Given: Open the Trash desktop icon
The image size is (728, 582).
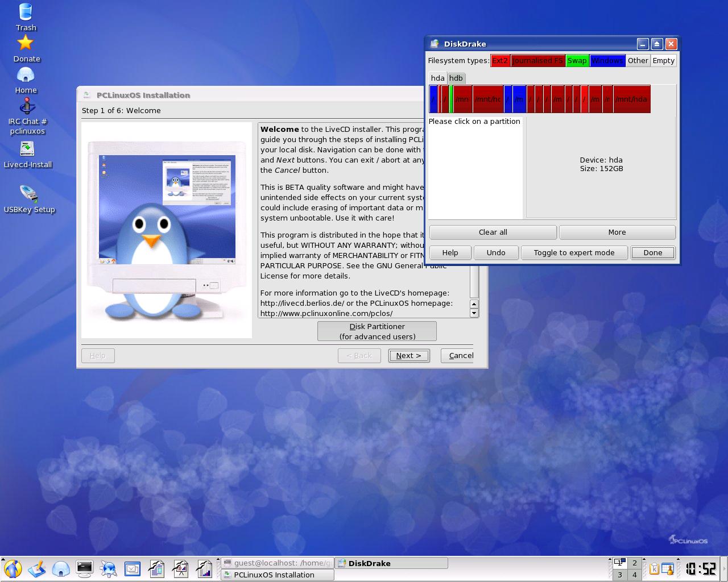Looking at the screenshot, I should click(x=26, y=17).
